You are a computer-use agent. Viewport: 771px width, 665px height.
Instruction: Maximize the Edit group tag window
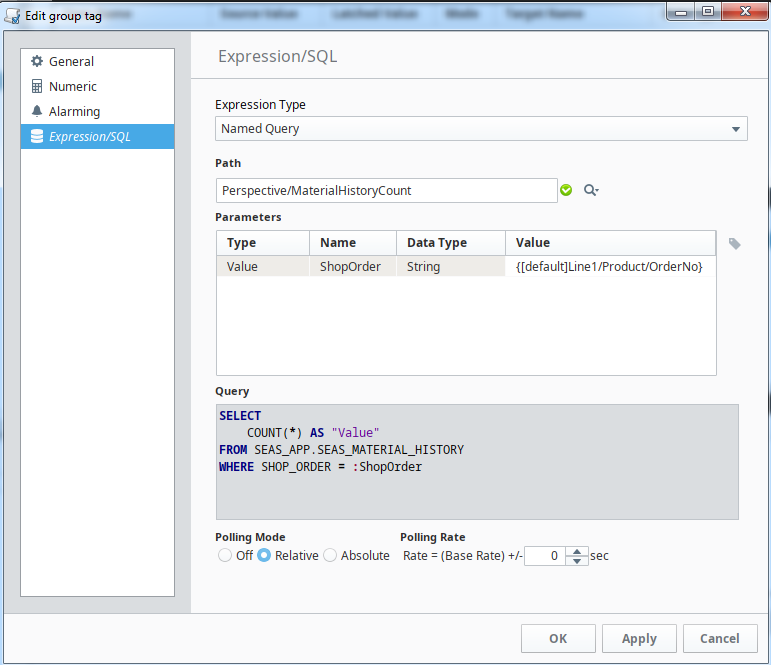[x=708, y=12]
